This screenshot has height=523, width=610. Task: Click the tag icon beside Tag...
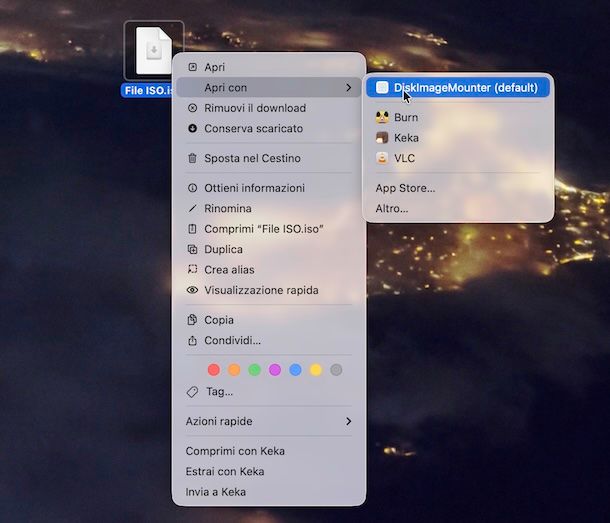tap(192, 391)
